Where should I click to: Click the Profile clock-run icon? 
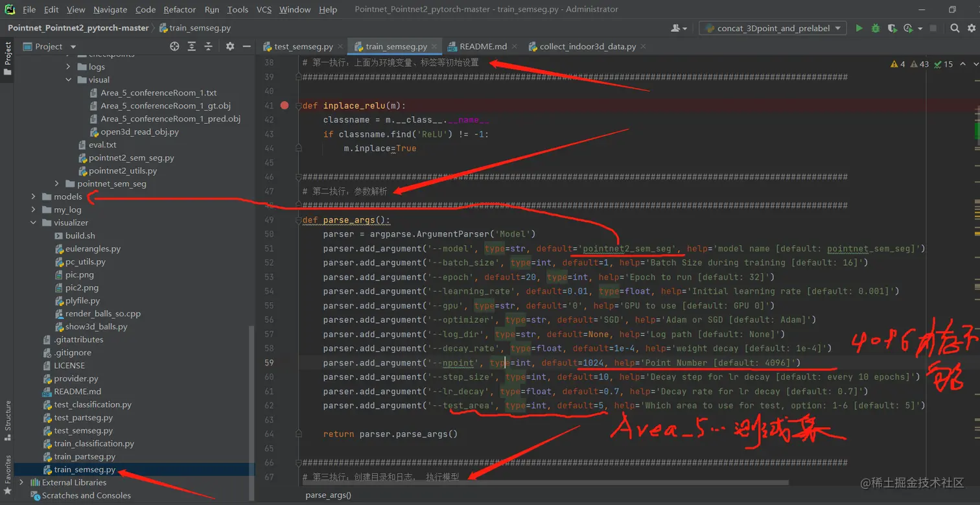click(907, 29)
